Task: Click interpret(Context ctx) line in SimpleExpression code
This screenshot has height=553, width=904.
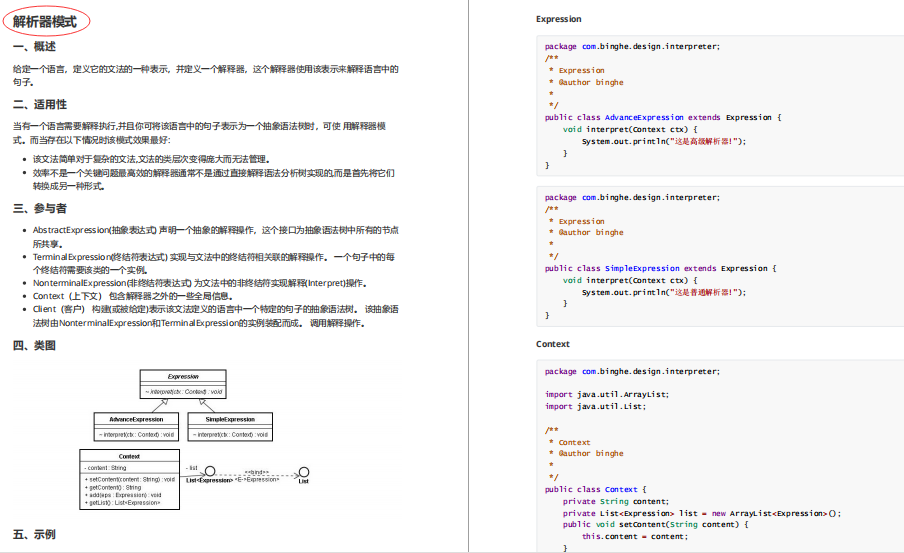Action: [x=630, y=280]
